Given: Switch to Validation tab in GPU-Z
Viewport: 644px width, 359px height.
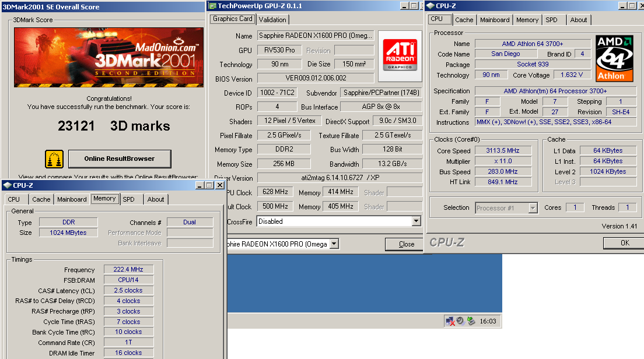Looking at the screenshot, I should 272,20.
